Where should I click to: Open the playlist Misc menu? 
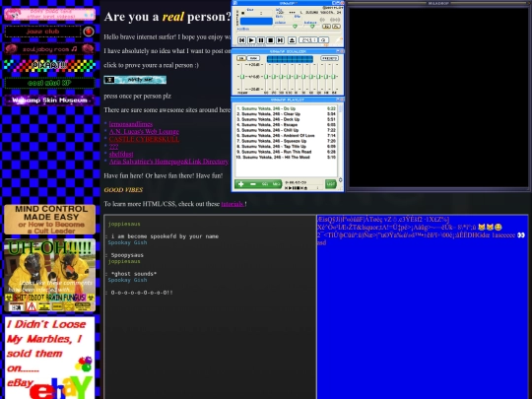click(x=277, y=184)
